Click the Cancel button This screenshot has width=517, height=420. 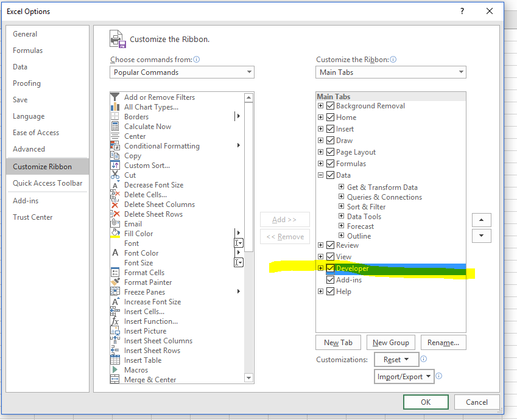(x=477, y=402)
